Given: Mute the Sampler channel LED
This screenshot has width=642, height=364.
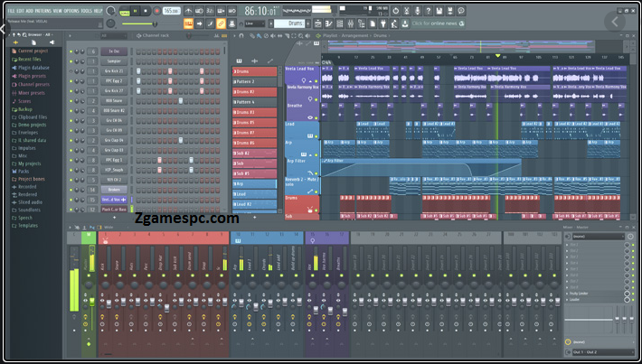Looking at the screenshot, I should click(71, 61).
